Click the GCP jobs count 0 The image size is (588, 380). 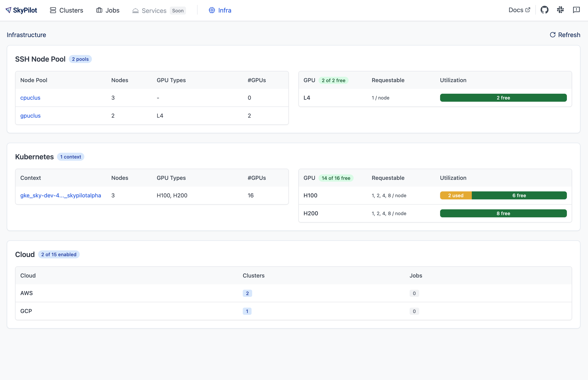click(414, 311)
